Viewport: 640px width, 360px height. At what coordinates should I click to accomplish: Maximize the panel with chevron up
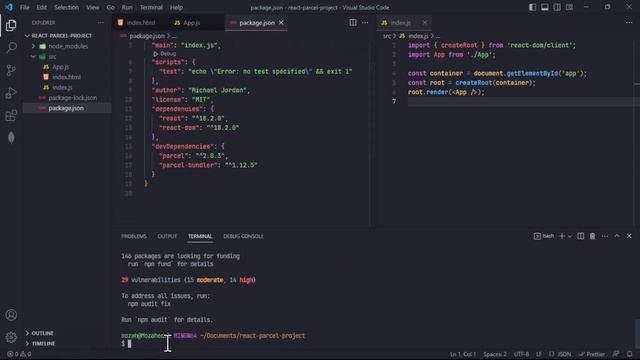pyautogui.click(x=617, y=236)
